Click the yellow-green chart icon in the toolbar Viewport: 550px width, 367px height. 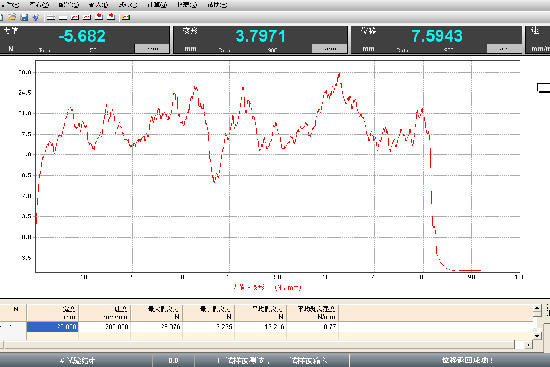(x=126, y=17)
